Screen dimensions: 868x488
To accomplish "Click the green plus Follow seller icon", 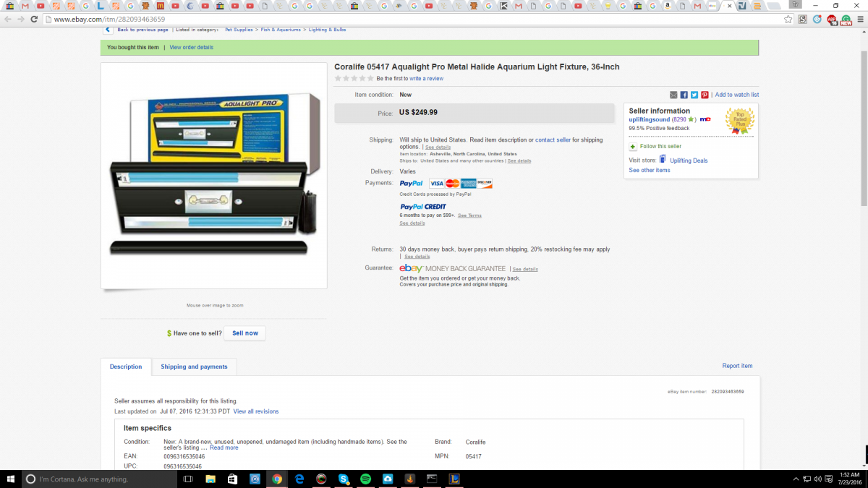I will (633, 146).
